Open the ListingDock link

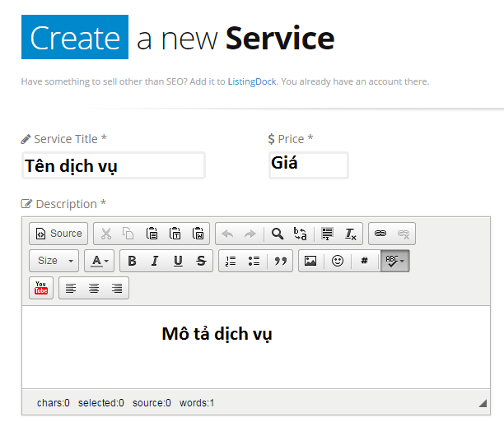[254, 81]
